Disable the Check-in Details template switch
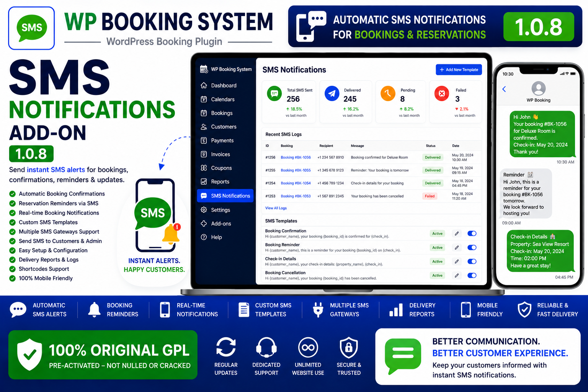The height and width of the screenshot is (392, 588). click(x=472, y=261)
